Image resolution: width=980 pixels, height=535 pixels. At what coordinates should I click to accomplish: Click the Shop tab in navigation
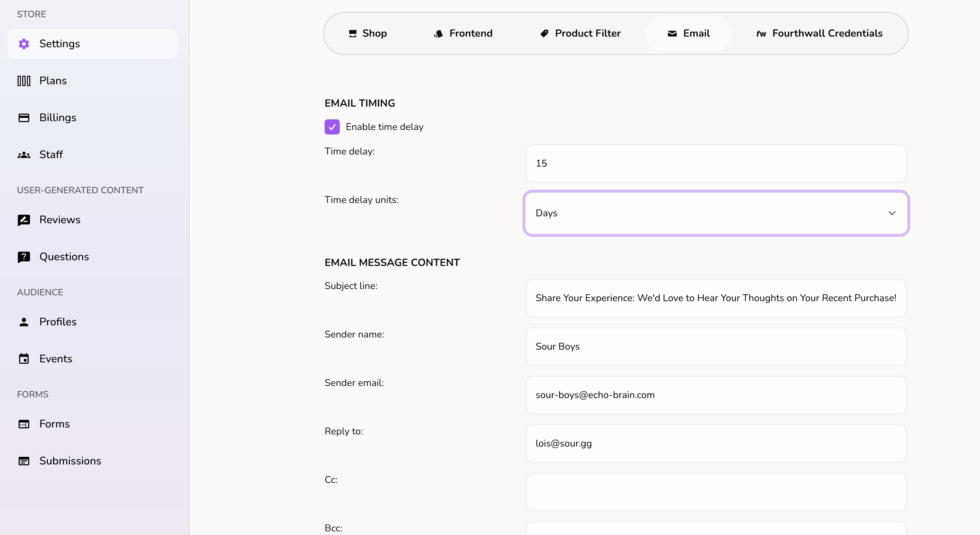point(366,34)
